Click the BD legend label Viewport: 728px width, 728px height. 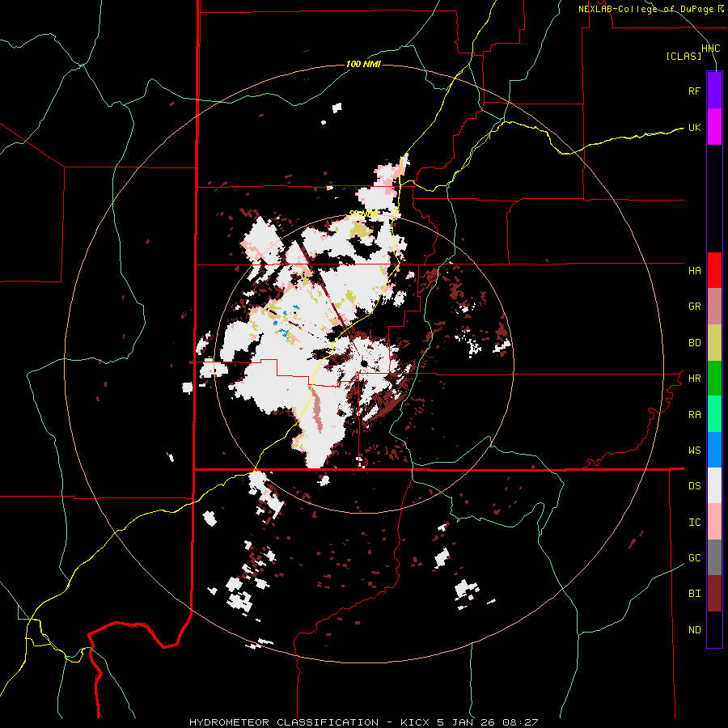[x=694, y=343]
